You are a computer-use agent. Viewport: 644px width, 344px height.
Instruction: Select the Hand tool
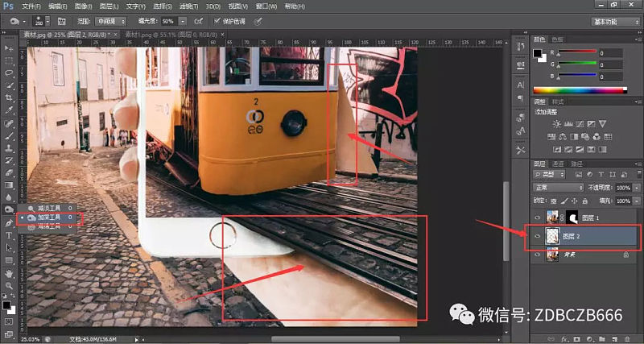tap(8, 273)
